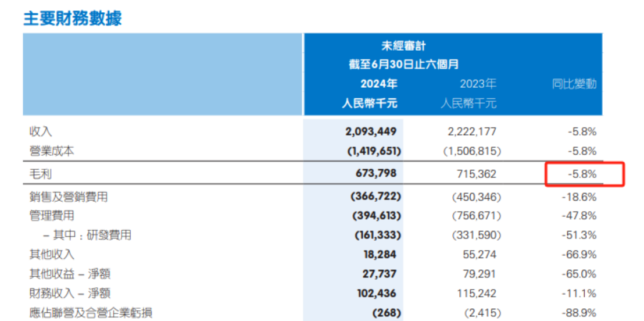The height and width of the screenshot is (321, 644).
Task: Select the 2023年 column header
Action: 478,84
